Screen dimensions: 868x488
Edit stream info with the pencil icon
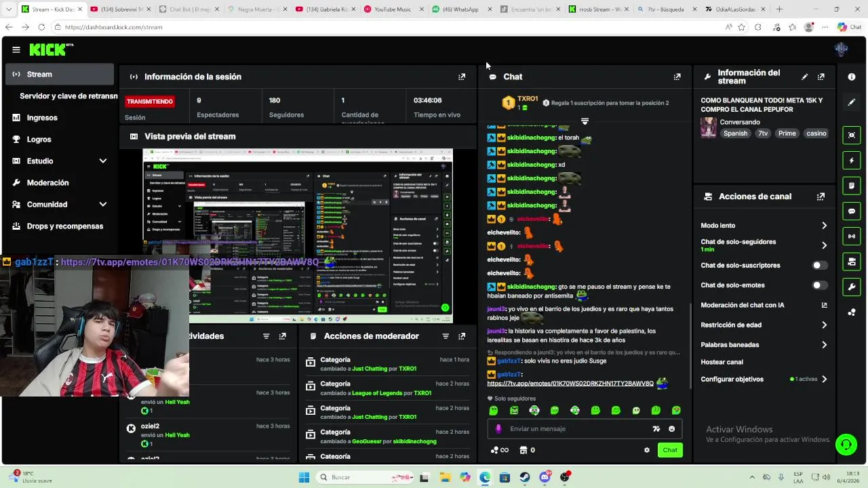[x=804, y=77]
